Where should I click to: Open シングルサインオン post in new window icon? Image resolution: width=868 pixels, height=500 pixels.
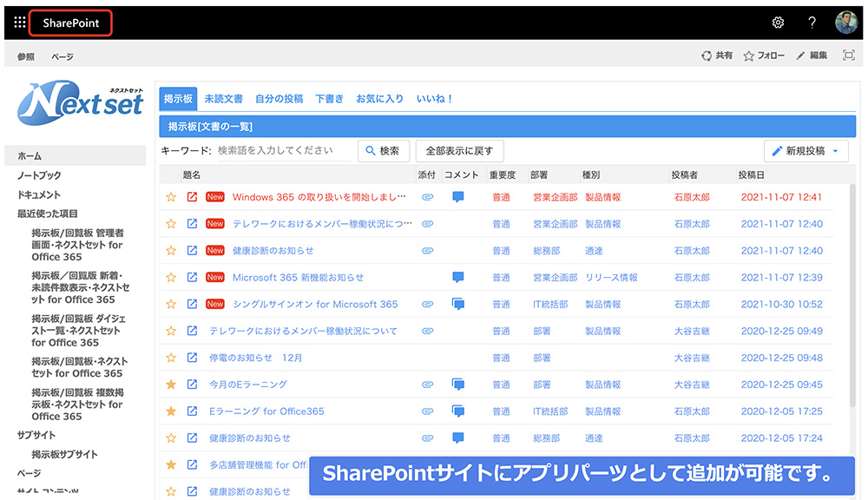[x=192, y=304]
